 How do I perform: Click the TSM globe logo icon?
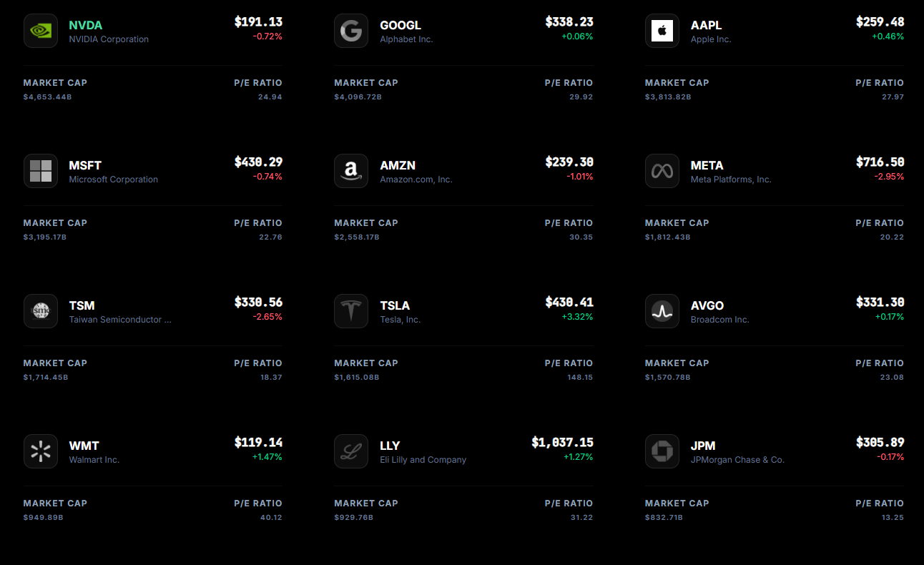coord(41,311)
